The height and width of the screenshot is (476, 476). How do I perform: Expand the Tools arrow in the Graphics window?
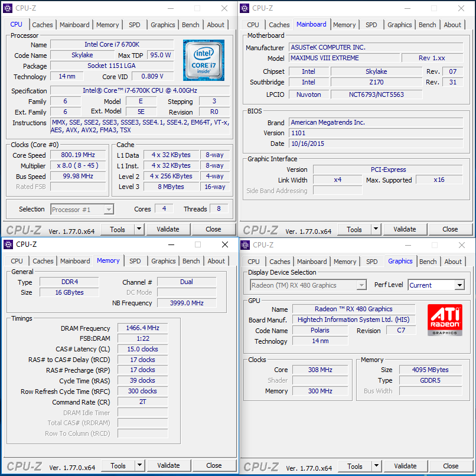(376, 466)
